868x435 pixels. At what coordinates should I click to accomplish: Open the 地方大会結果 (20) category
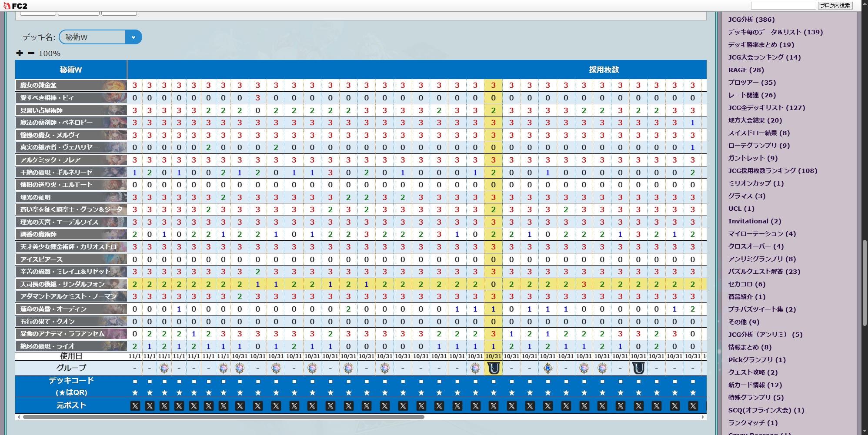click(755, 120)
